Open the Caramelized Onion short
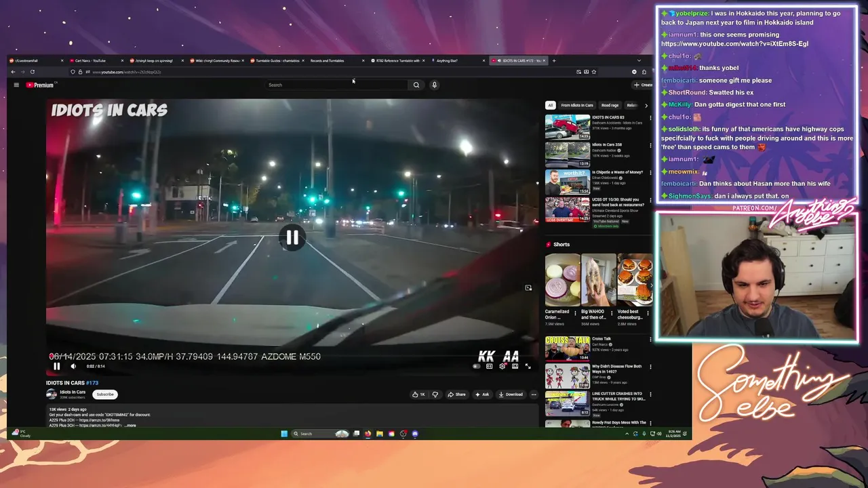The height and width of the screenshot is (488, 868). [562, 280]
